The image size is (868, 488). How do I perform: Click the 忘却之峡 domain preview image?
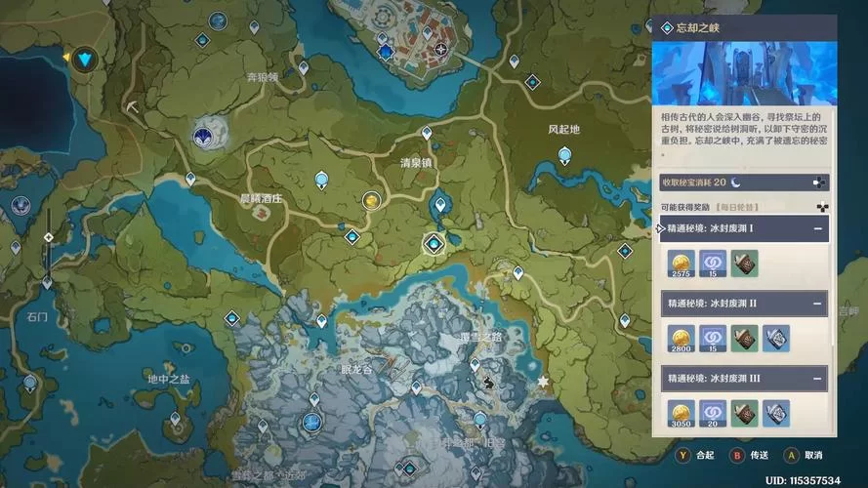[x=745, y=73]
